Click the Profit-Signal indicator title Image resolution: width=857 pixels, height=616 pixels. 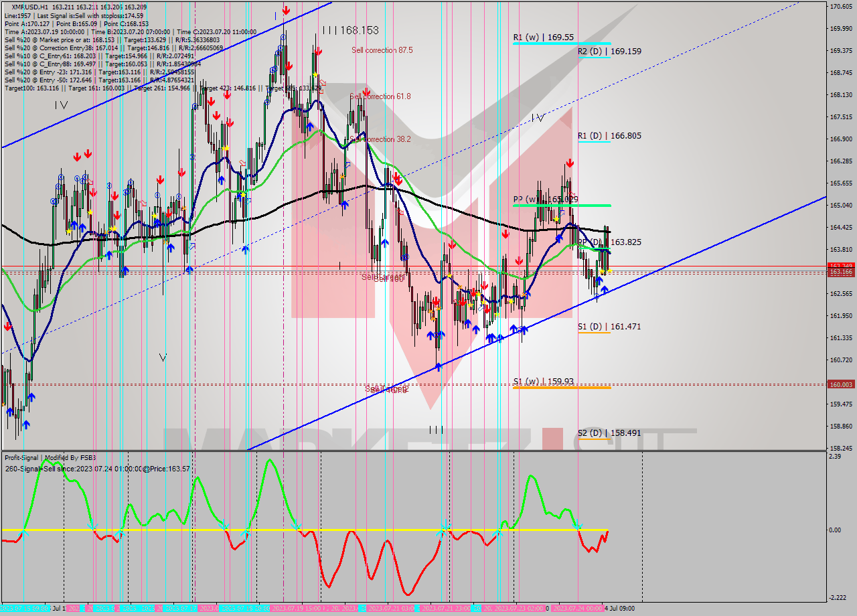click(x=50, y=457)
